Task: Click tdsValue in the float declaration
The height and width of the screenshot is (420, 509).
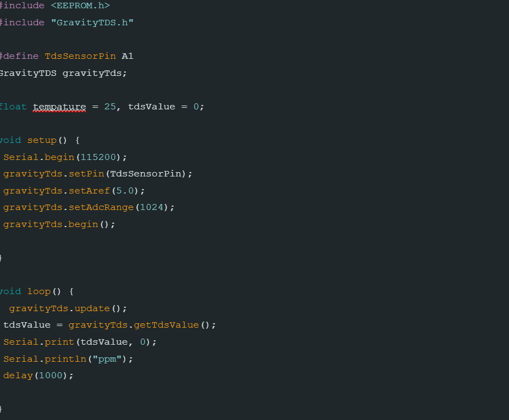Action: (x=152, y=107)
